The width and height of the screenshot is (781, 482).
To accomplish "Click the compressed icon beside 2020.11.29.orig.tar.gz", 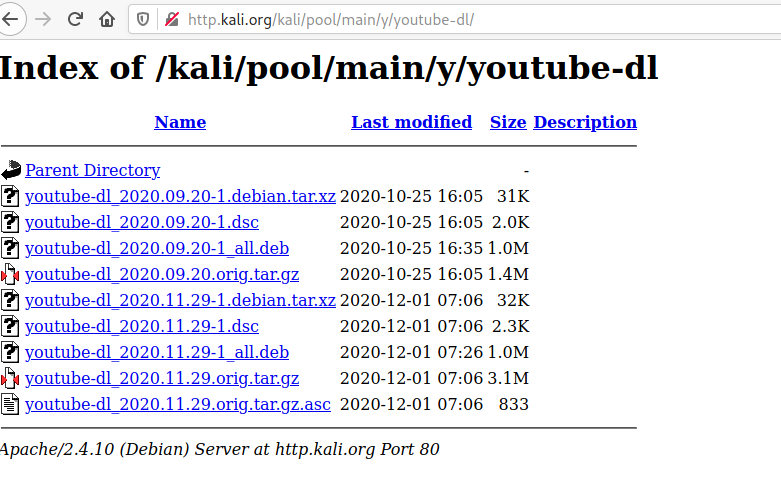I will click(x=11, y=378).
